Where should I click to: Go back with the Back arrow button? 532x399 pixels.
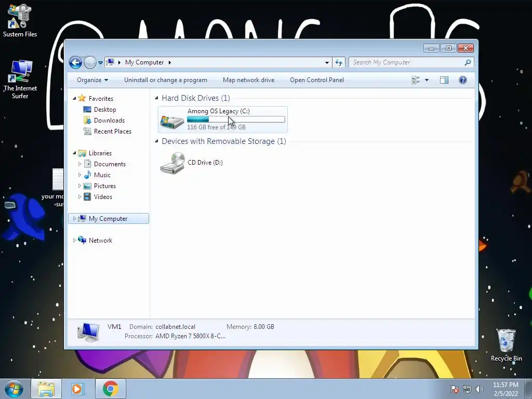pyautogui.click(x=75, y=62)
